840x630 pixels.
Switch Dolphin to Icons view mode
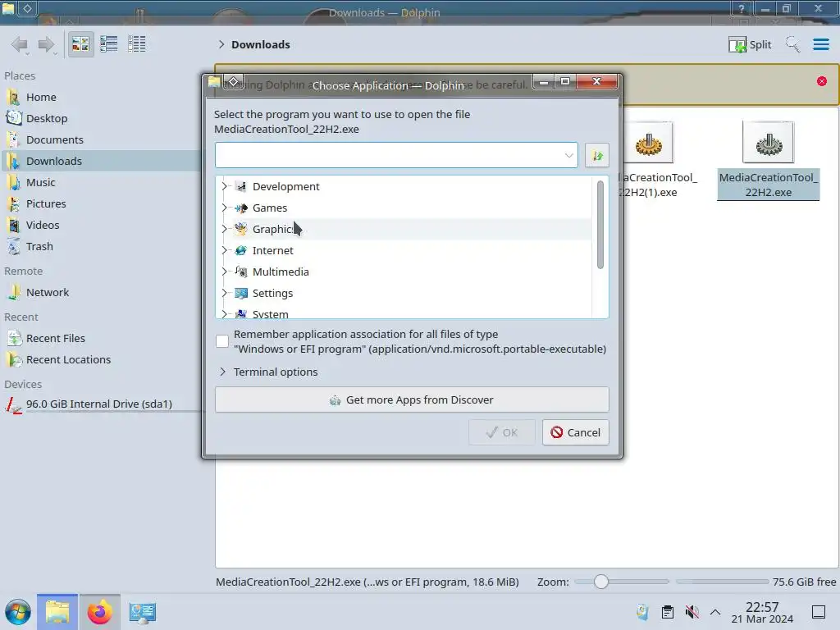pyautogui.click(x=80, y=44)
